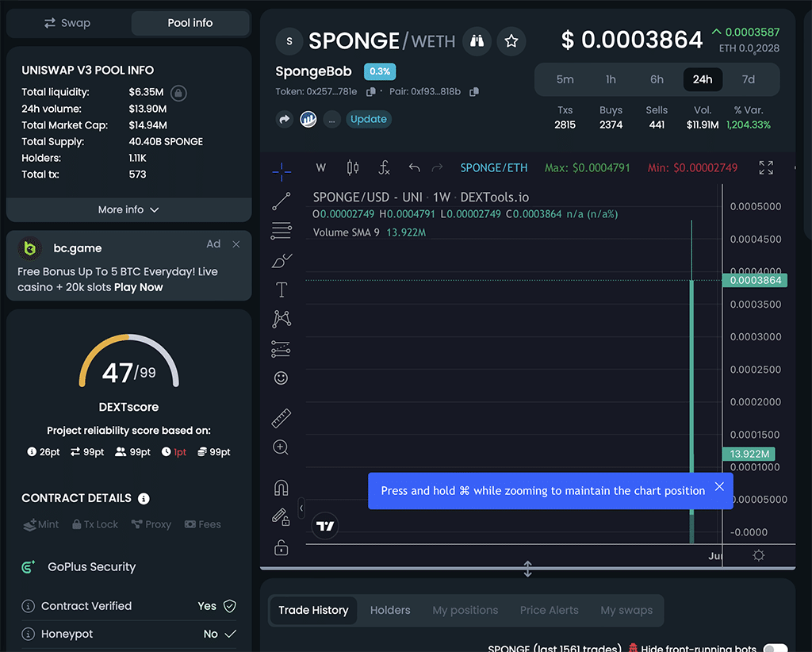Open the CoinMarketCap-style blue chart icon
The height and width of the screenshot is (652, 812).
pyautogui.click(x=308, y=120)
